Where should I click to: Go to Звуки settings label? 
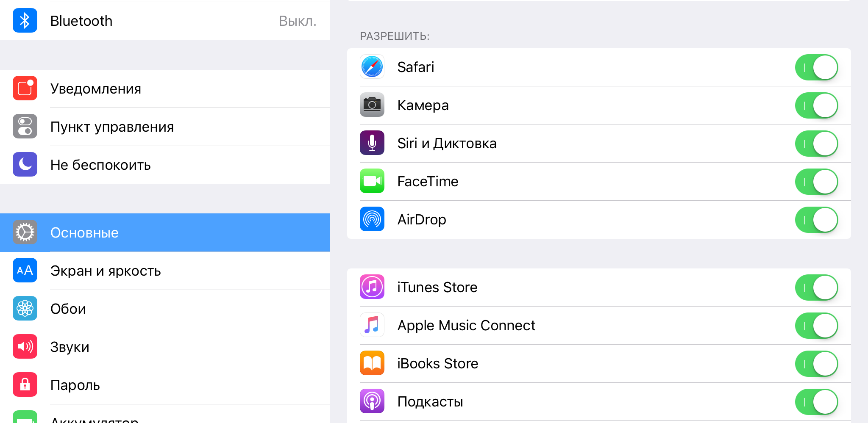click(70, 347)
